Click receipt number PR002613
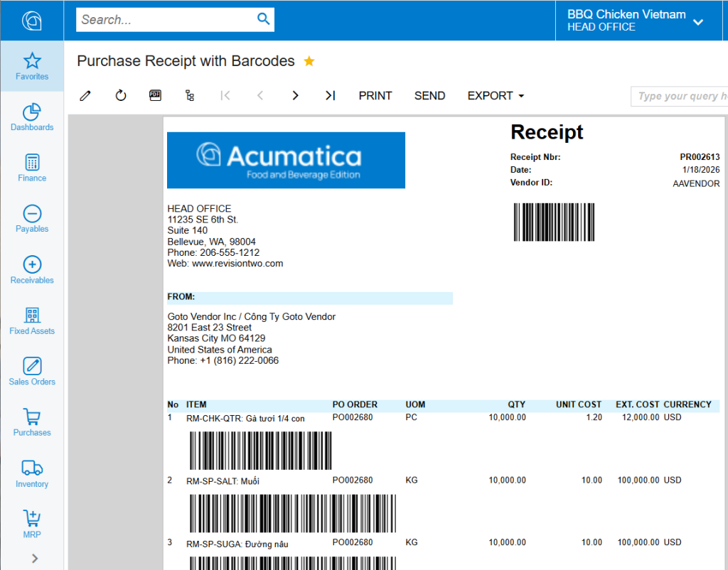Viewport: 728px width, 570px height. (700, 157)
